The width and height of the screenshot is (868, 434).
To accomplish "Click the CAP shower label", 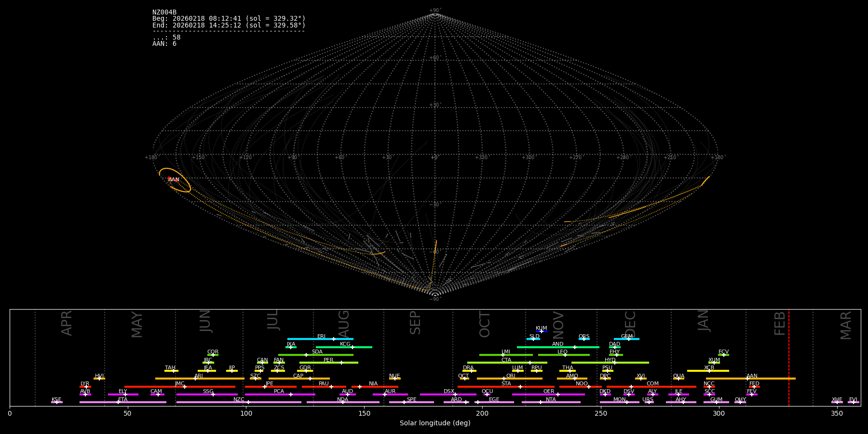I will coord(298,376).
